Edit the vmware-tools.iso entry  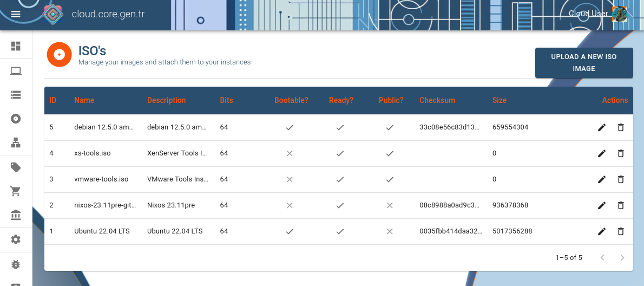(x=602, y=179)
